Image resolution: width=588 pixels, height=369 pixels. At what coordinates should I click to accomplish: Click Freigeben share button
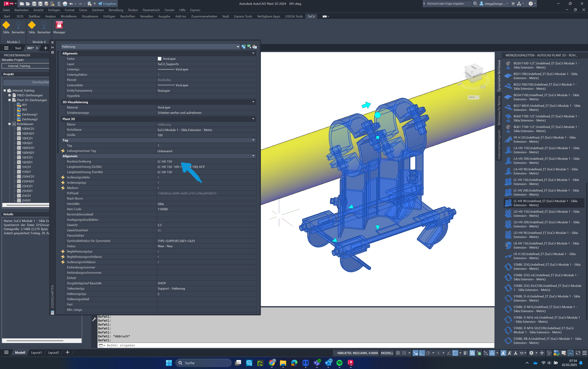coord(108,4)
